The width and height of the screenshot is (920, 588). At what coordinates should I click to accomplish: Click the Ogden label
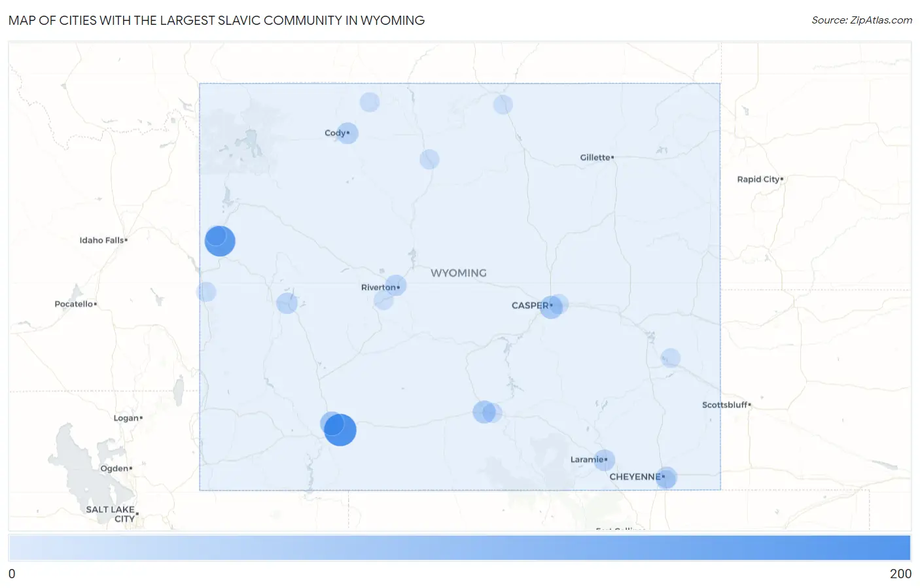(x=115, y=468)
